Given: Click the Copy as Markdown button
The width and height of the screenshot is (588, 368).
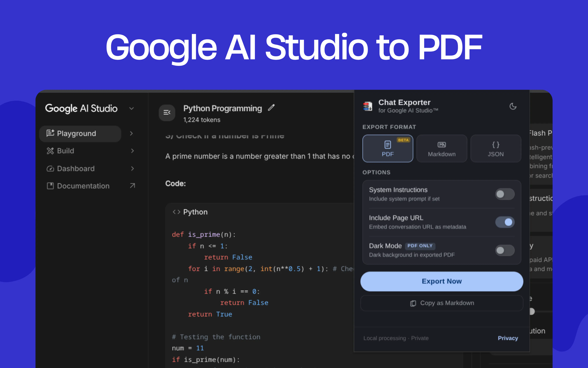Looking at the screenshot, I should [x=442, y=303].
